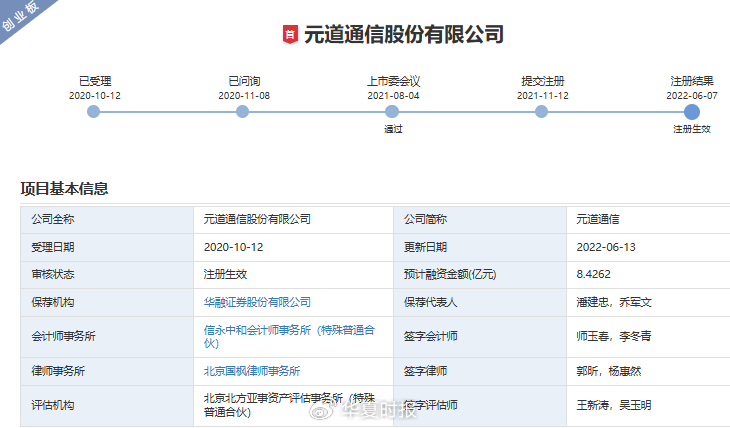Click the 王新涛, 吴玉明 value cell

(649, 406)
